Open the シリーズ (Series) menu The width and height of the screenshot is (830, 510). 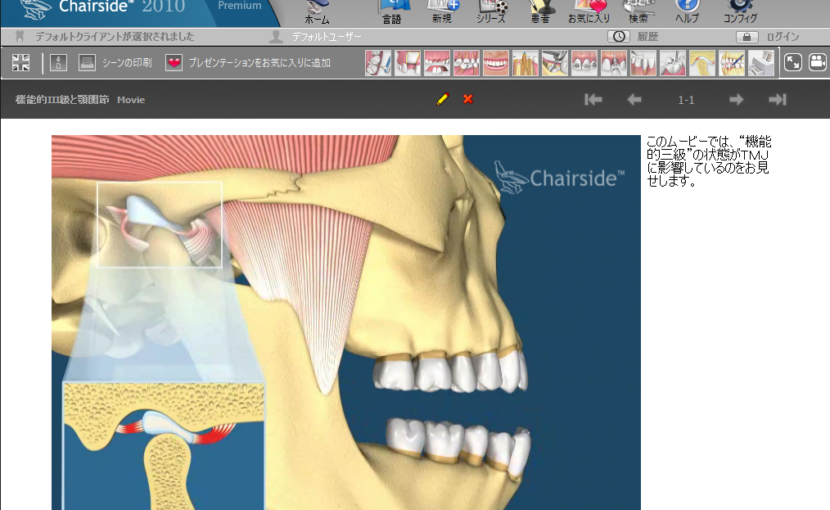[x=491, y=13]
